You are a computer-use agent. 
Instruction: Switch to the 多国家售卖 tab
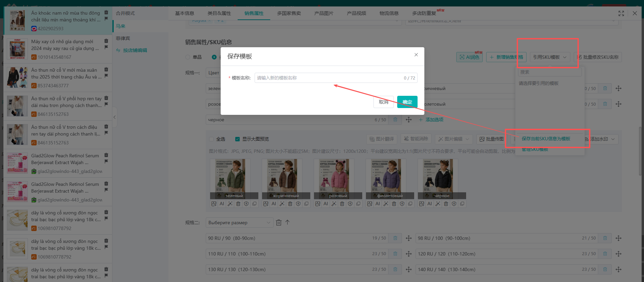pyautogui.click(x=289, y=13)
